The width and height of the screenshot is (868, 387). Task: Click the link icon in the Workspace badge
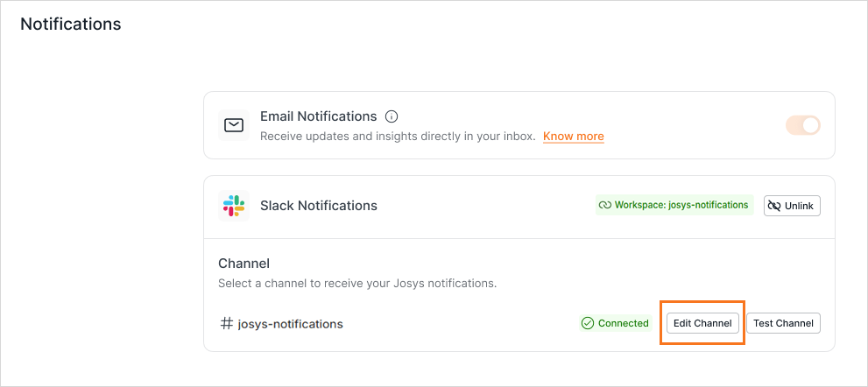(x=604, y=206)
